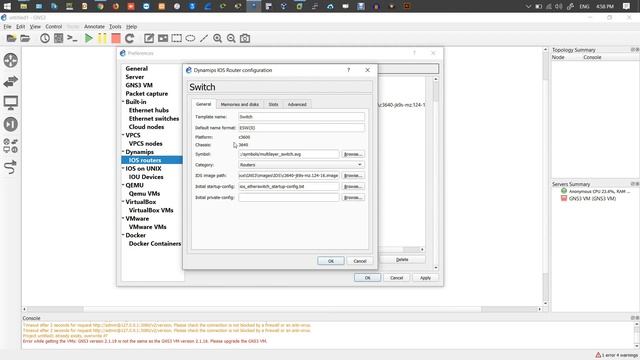Open the Windows Start menu

coord(7,6)
